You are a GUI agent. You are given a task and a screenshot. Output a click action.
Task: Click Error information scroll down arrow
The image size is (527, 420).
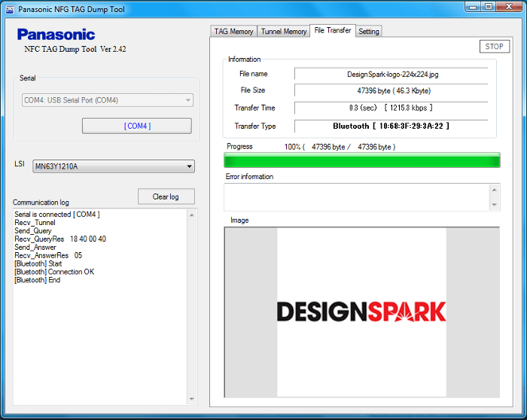(x=495, y=205)
